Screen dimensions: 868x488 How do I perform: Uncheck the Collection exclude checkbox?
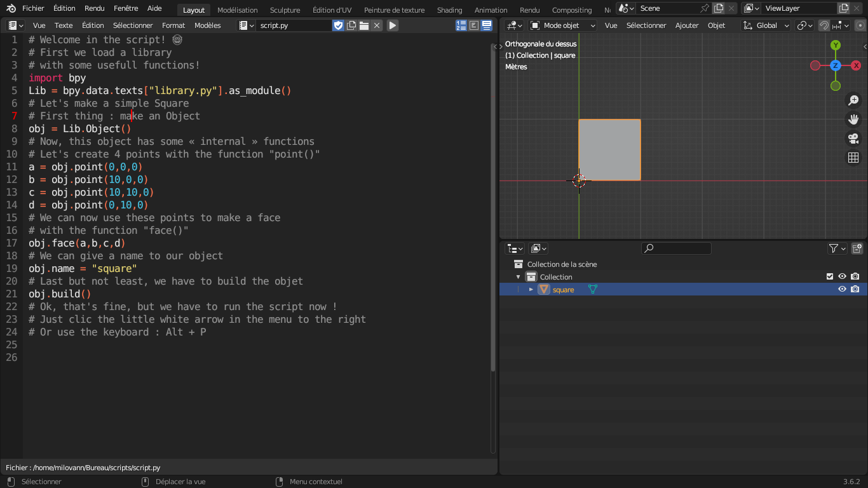click(x=830, y=276)
